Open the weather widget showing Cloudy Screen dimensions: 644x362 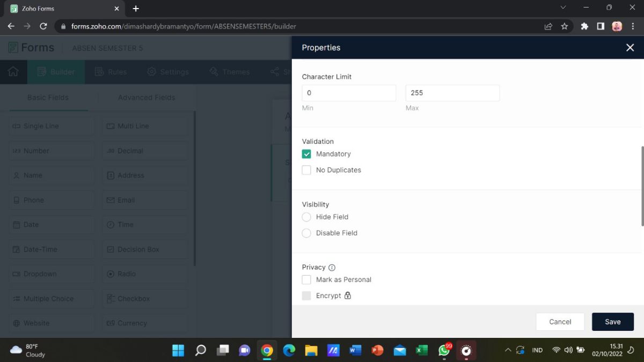(28, 350)
